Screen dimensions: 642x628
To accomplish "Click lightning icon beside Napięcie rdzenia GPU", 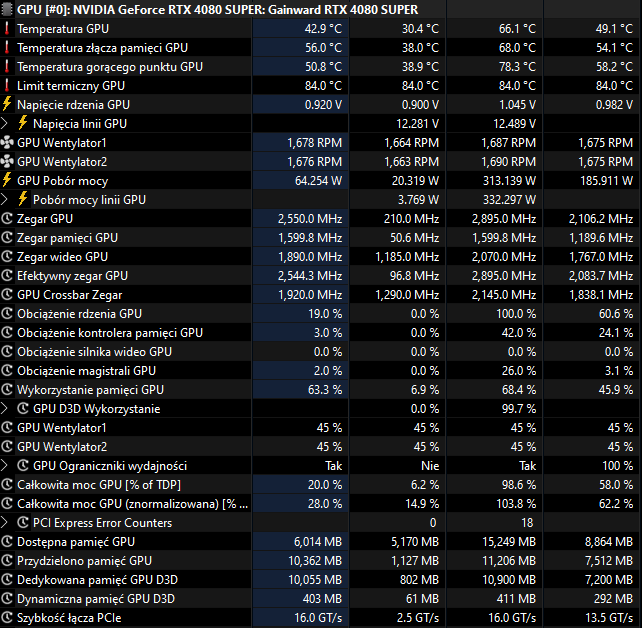I will [7, 104].
